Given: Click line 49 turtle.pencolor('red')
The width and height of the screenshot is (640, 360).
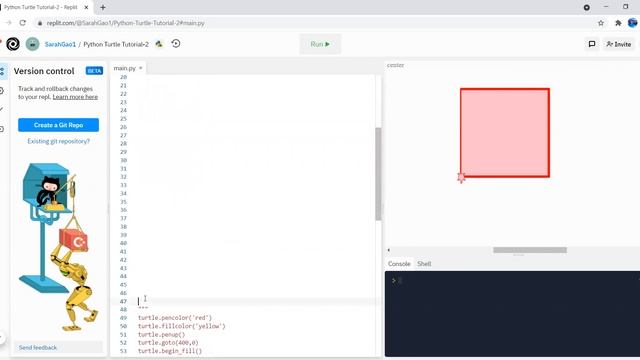Looking at the screenshot, I should click(x=175, y=318).
